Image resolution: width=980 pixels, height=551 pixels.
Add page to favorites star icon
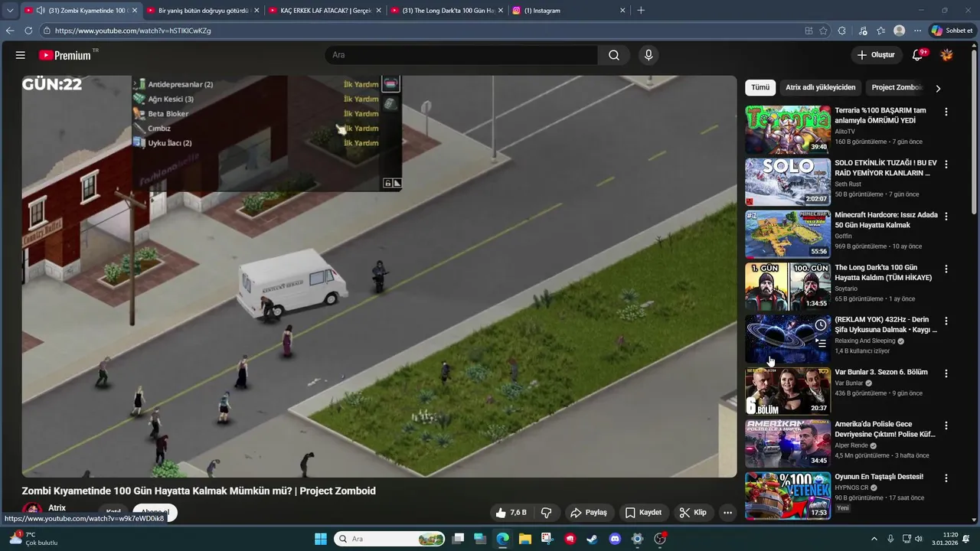click(824, 31)
